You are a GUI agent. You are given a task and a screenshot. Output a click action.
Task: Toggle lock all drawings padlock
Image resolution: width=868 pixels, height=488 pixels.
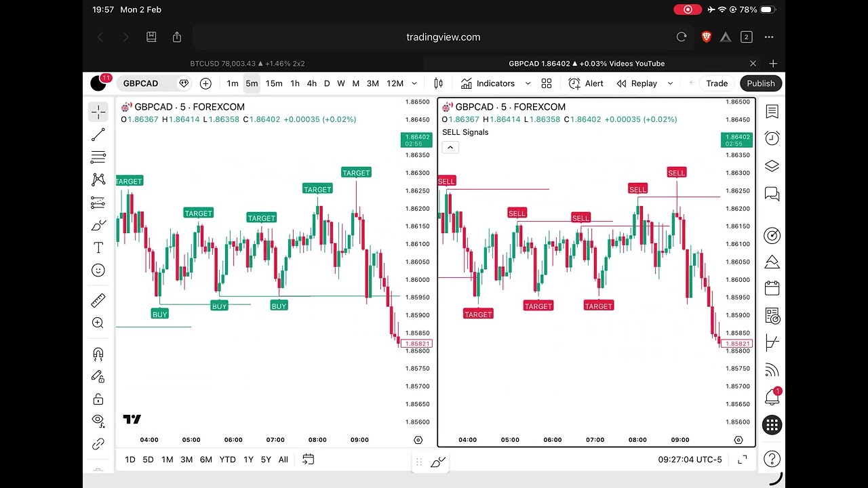click(x=98, y=399)
